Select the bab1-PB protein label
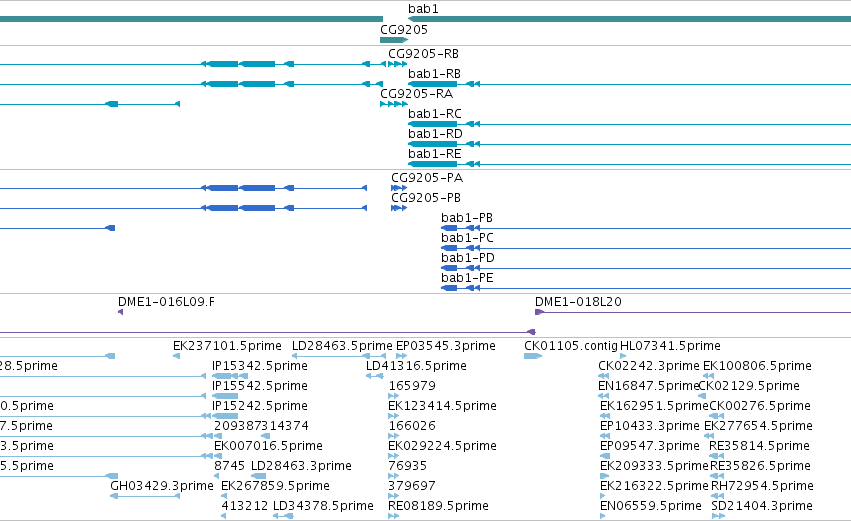The image size is (851, 521). click(467, 218)
